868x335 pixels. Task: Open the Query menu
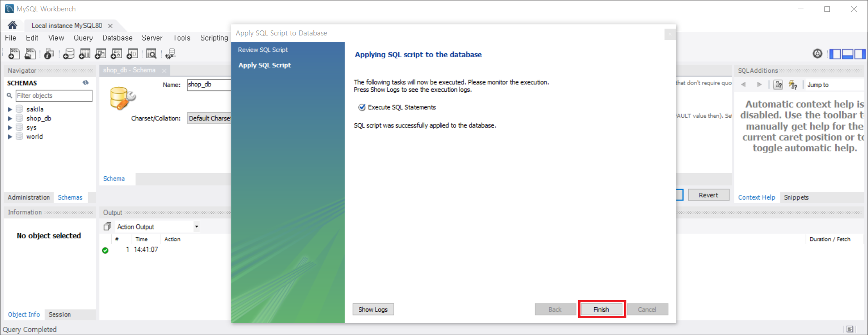[83, 38]
